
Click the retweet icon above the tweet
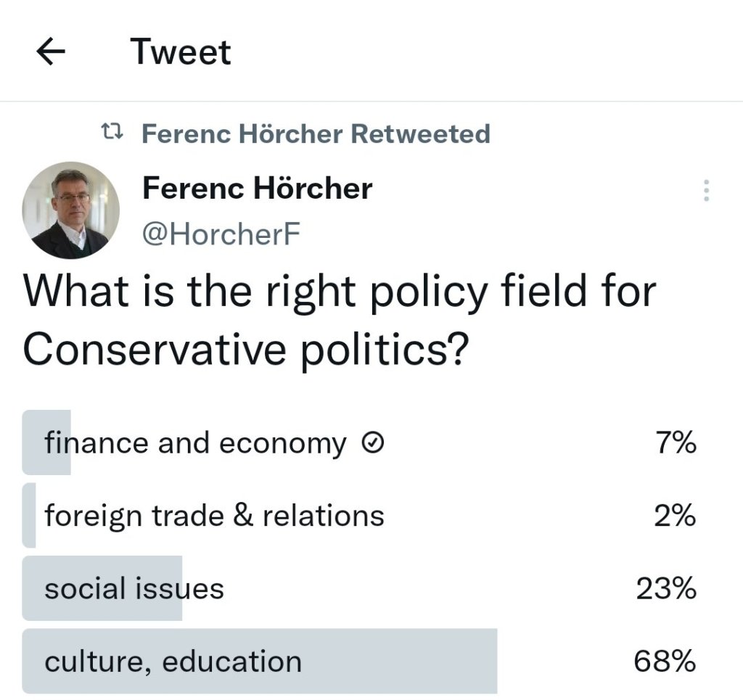pos(112,133)
